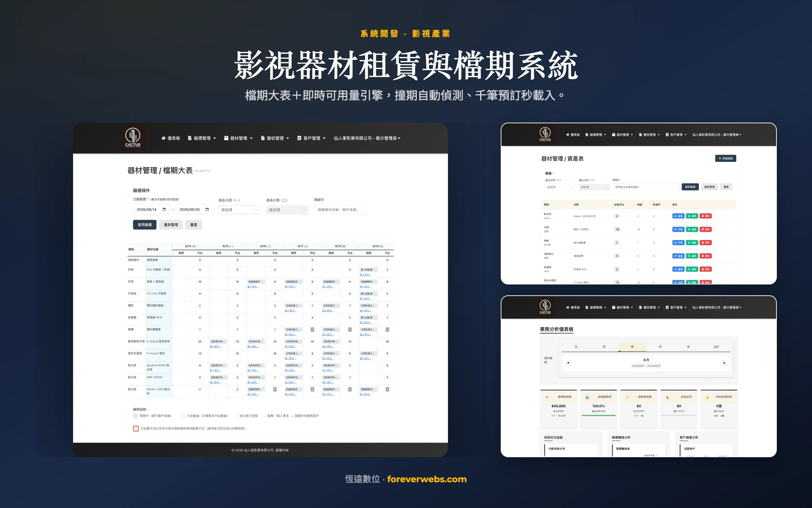This screenshot has height=508, width=812.
Task: Click the 新增資產 button
Action: (725, 158)
